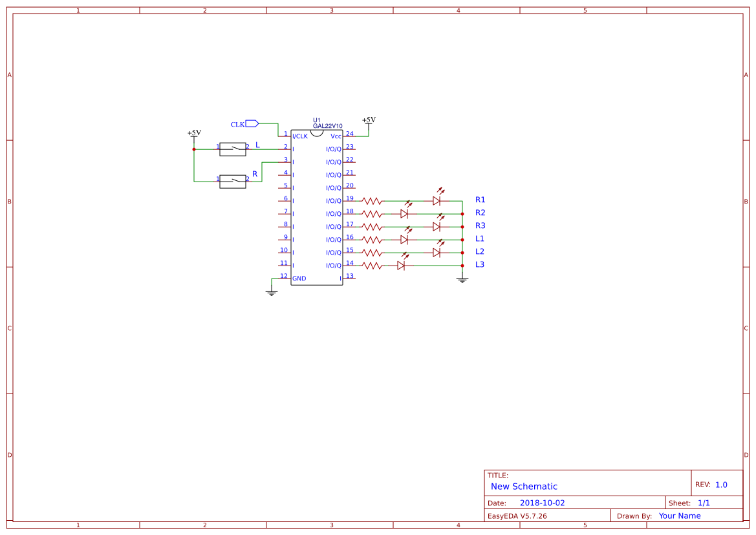Viewport: 756px width, 535px height.
Task: Click the GAL22V10 chip label
Action: [x=327, y=126]
